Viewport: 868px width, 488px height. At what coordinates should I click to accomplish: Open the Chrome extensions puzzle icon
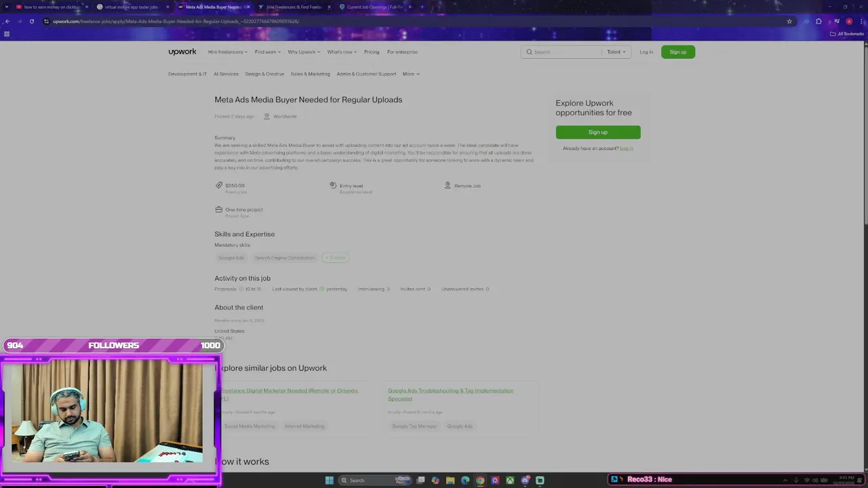818,21
